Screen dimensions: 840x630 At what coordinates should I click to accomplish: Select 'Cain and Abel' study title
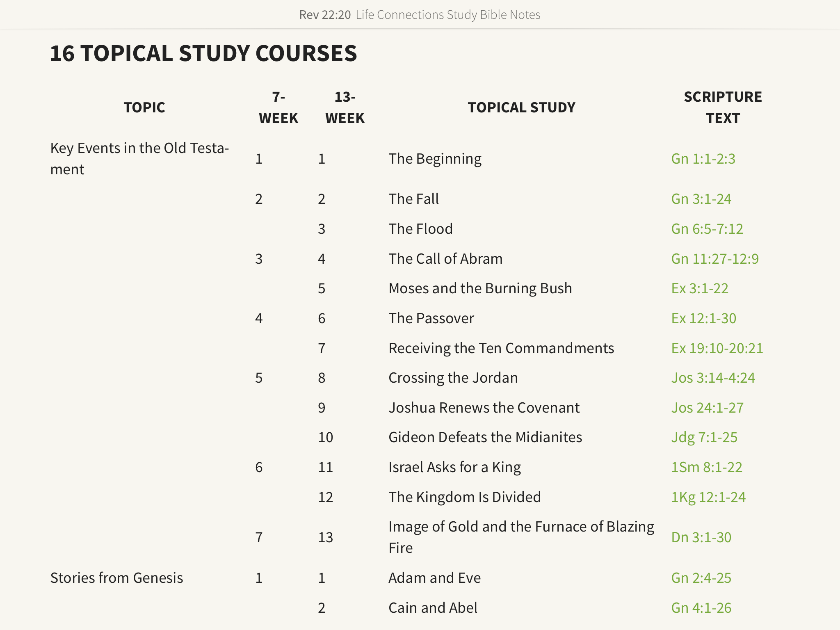click(x=433, y=608)
